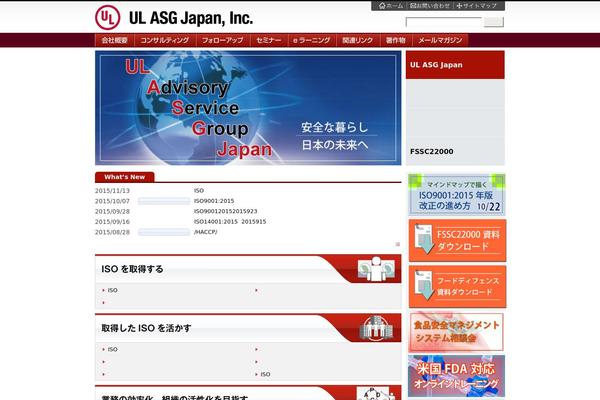This screenshot has width=600, height=400.
Task: Open the eラーニング menu item
Action: pyautogui.click(x=312, y=40)
